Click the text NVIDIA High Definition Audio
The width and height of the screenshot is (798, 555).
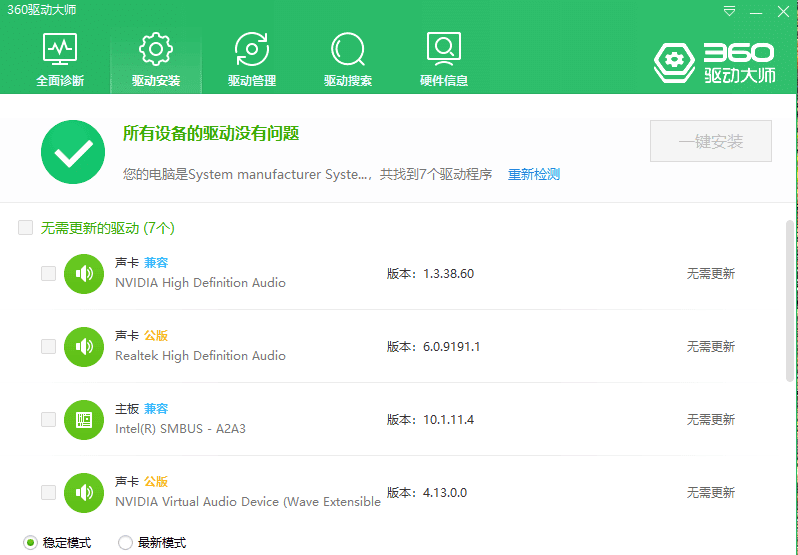pyautogui.click(x=201, y=283)
